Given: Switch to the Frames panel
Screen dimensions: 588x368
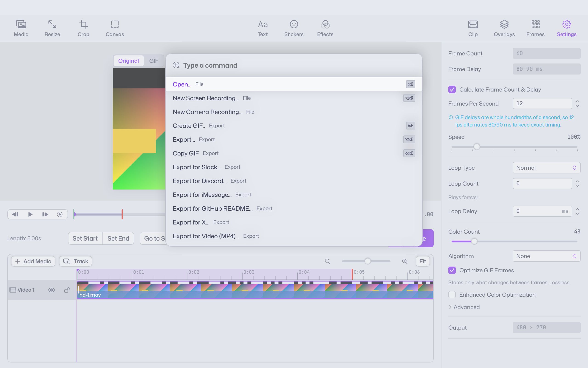Looking at the screenshot, I should pos(536,29).
